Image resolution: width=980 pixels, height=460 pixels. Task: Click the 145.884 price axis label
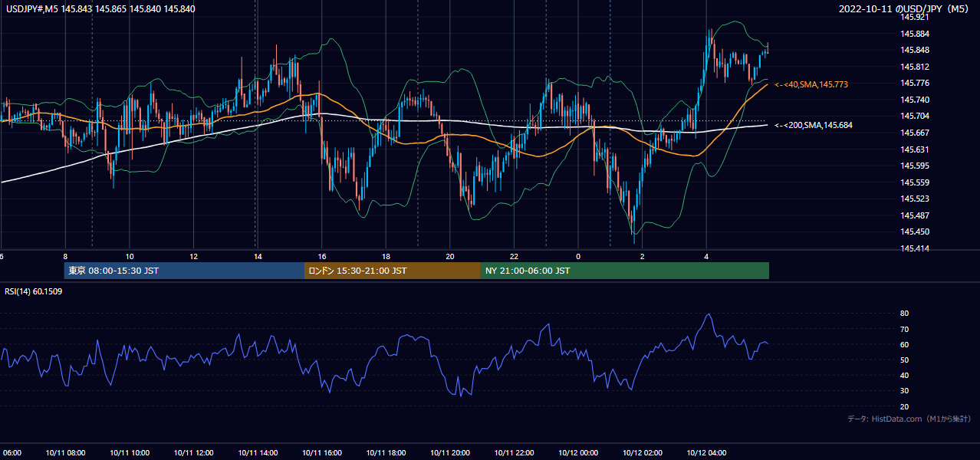click(915, 34)
